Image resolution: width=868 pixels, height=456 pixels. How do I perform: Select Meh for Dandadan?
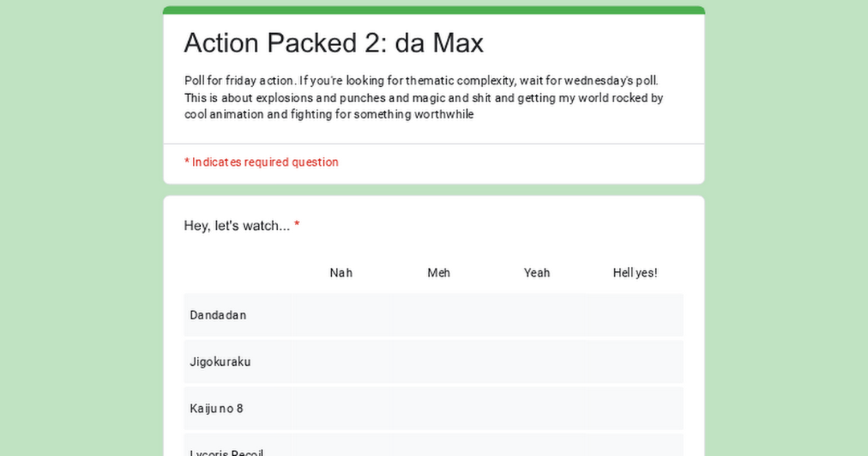pyautogui.click(x=439, y=315)
